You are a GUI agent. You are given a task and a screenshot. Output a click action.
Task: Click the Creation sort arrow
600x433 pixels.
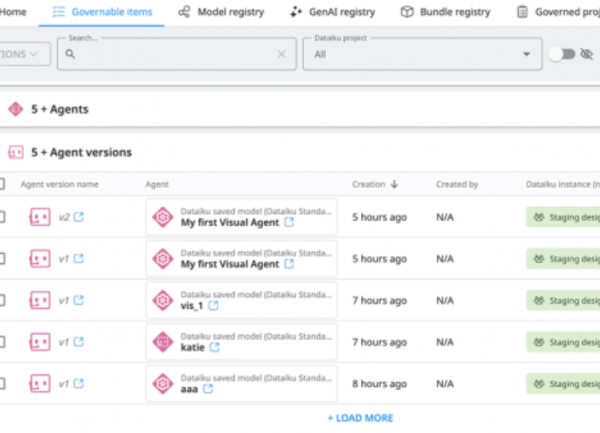[x=395, y=184]
